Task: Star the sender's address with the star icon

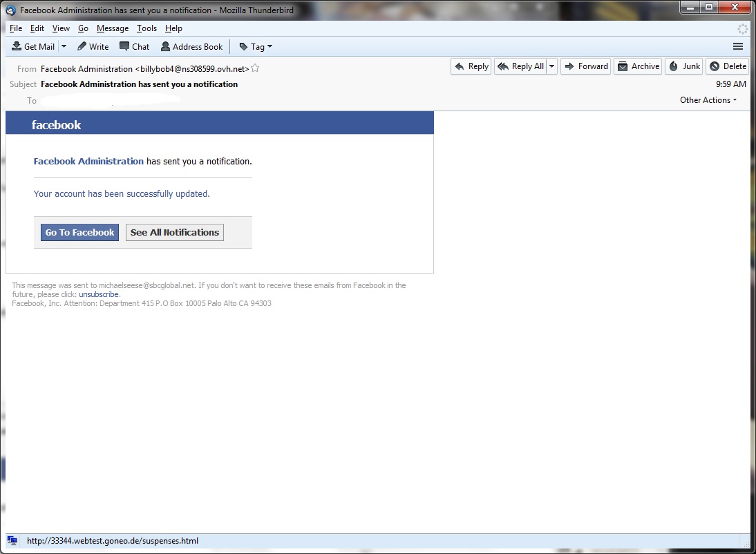Action: pyautogui.click(x=255, y=68)
